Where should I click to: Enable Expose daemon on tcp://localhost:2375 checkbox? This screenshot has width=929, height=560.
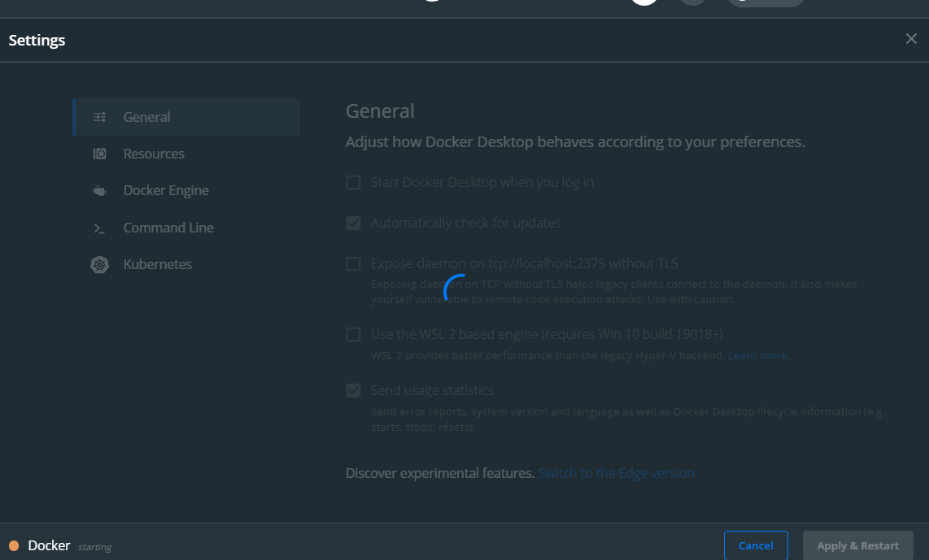pos(353,263)
